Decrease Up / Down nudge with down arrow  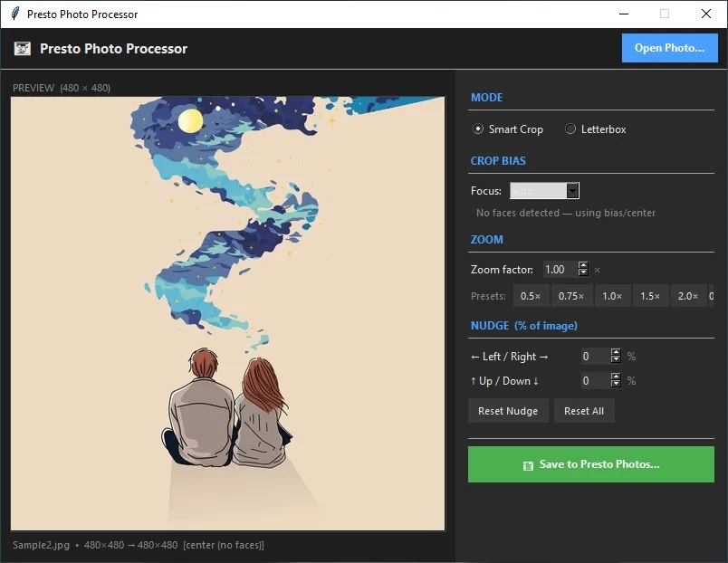point(616,385)
